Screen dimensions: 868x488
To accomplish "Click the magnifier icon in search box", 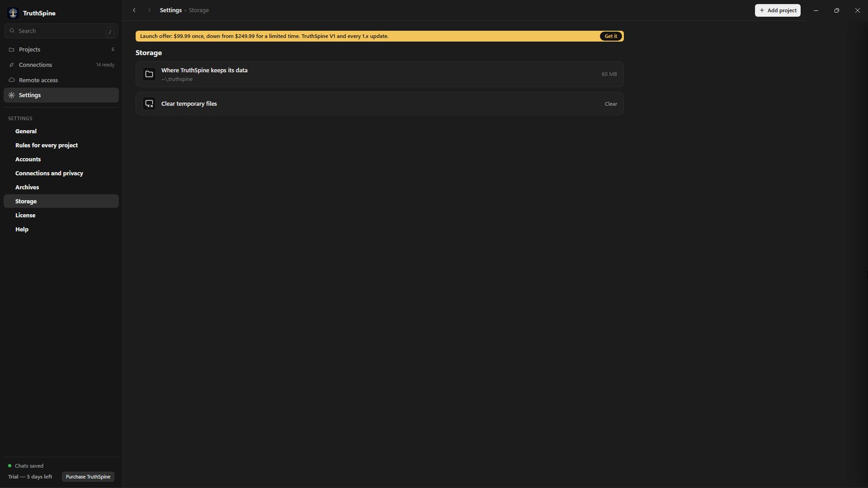I will (x=12, y=31).
